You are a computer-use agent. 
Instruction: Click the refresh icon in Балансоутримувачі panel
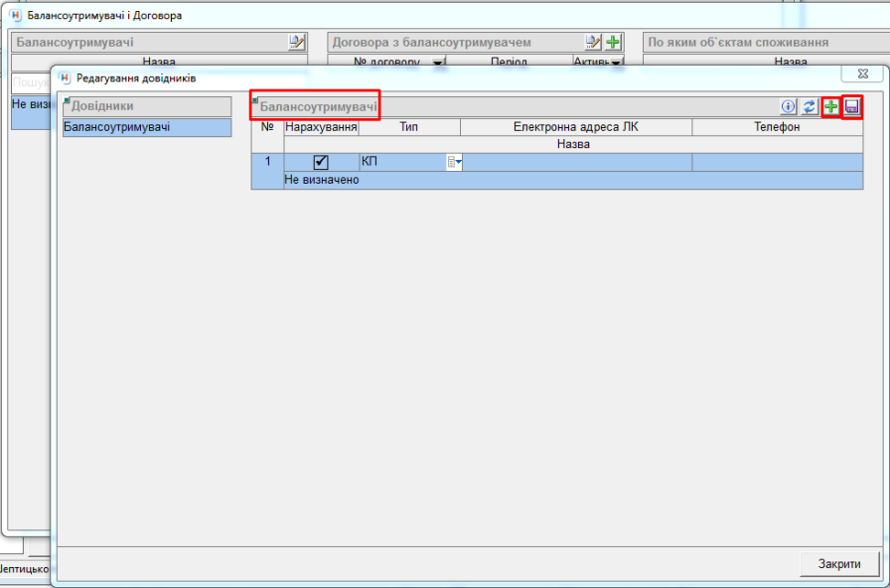point(810,106)
